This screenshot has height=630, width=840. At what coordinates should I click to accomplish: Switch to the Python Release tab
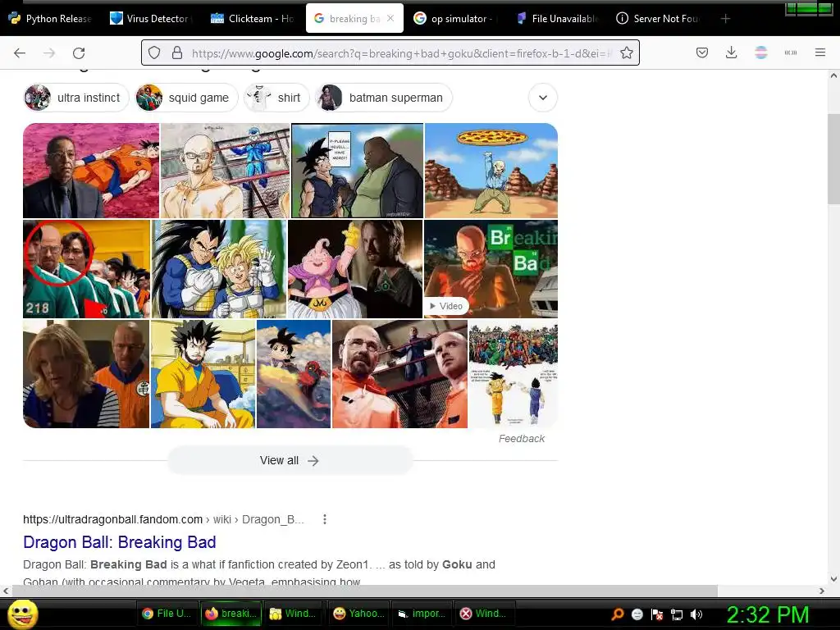coord(51,19)
